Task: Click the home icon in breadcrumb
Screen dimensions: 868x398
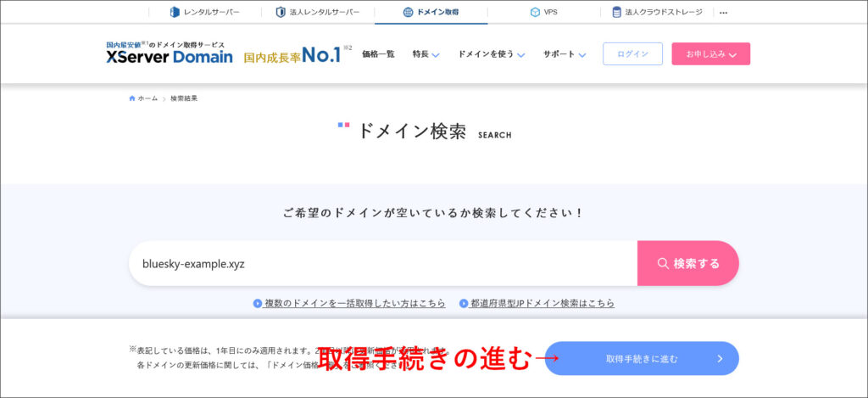Action: pos(131,98)
